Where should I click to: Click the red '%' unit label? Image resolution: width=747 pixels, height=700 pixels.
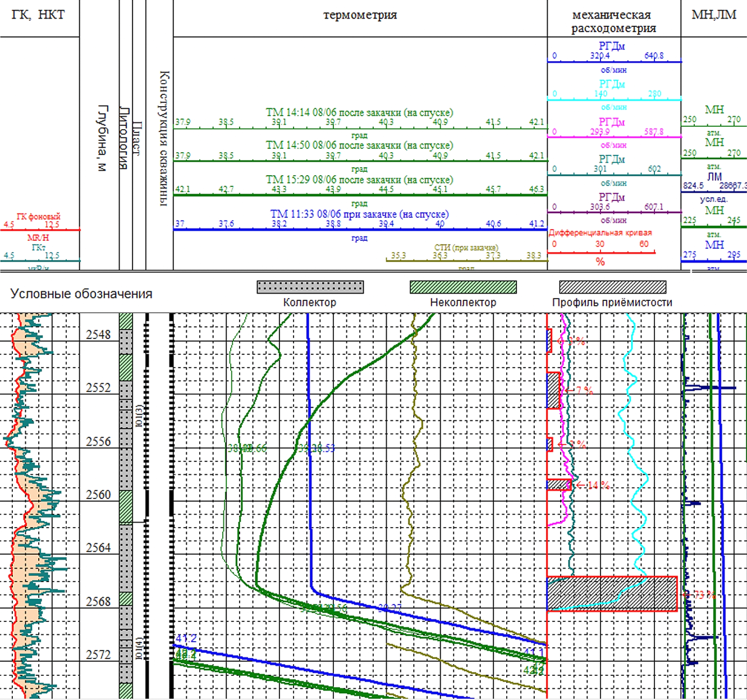click(x=600, y=262)
